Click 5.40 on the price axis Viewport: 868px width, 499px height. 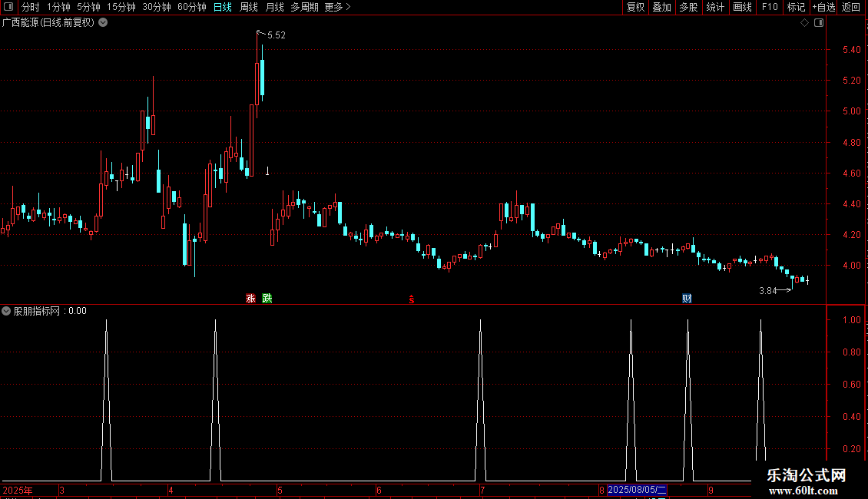851,50
